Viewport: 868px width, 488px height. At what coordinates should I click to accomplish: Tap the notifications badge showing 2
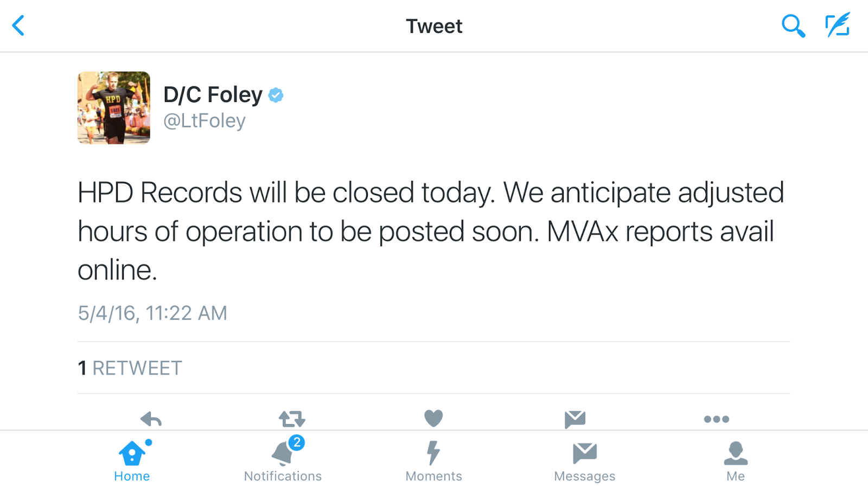296,442
